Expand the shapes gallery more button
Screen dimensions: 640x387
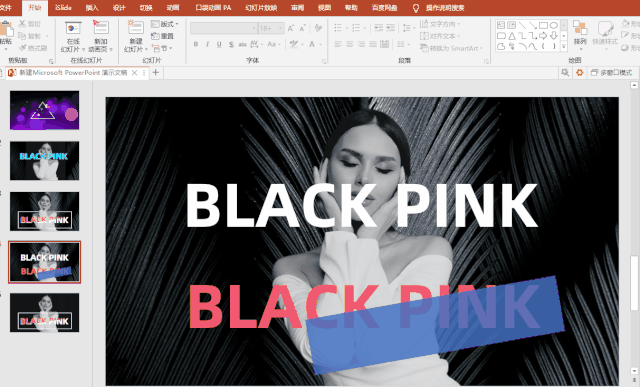564,47
